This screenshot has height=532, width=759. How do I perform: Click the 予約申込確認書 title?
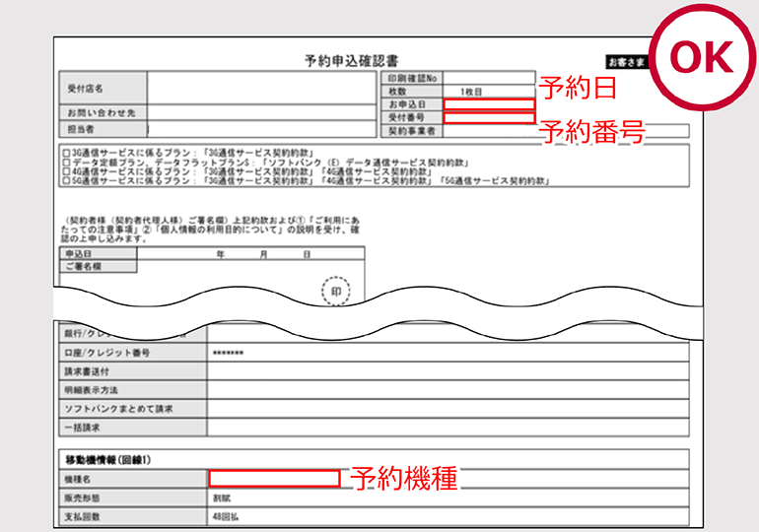[x=352, y=61]
